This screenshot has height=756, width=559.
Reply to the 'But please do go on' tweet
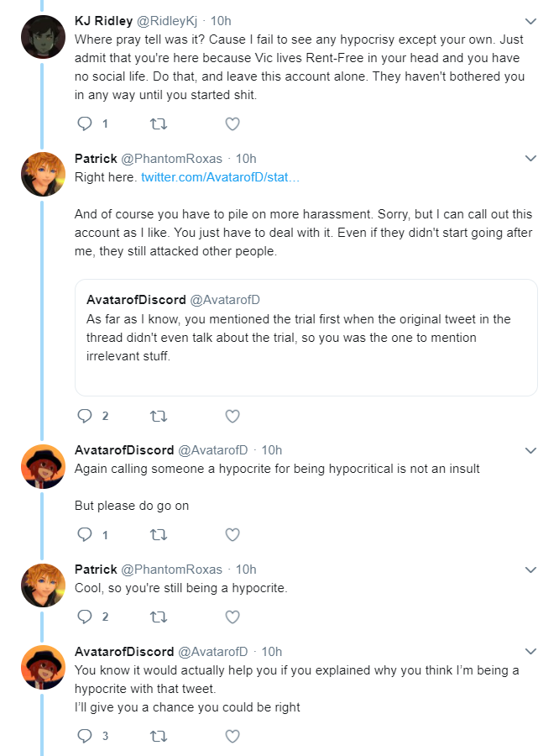click(85, 534)
